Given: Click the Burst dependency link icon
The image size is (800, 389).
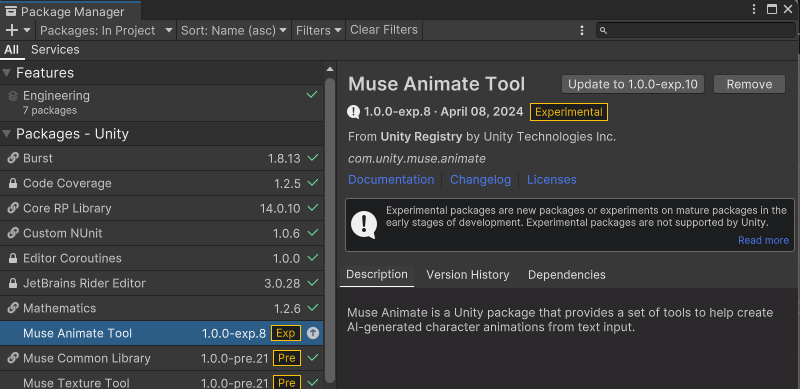Looking at the screenshot, I should pos(13,158).
